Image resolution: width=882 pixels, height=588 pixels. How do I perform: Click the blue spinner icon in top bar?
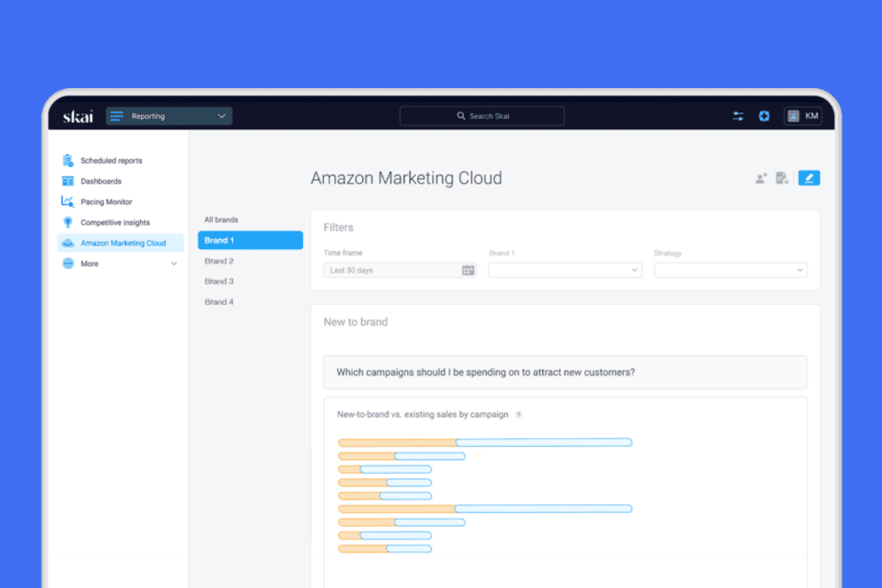[x=764, y=115]
